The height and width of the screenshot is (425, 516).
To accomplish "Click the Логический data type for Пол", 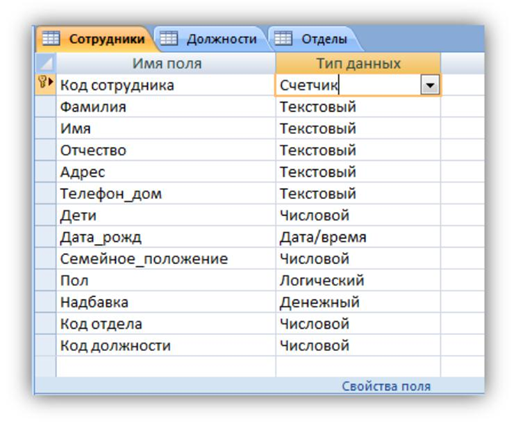I will pyautogui.click(x=358, y=280).
